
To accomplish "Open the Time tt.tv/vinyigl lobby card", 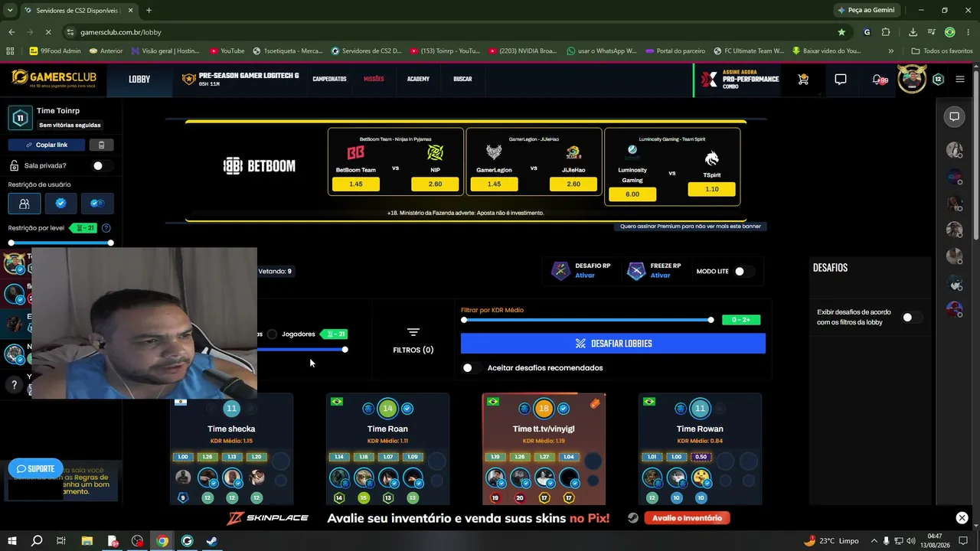I will point(544,449).
